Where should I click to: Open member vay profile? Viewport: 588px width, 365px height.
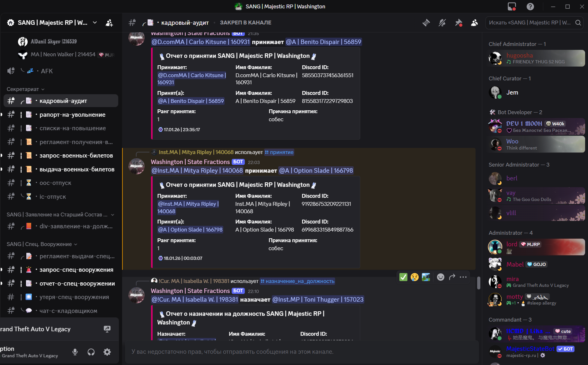tap(536, 196)
